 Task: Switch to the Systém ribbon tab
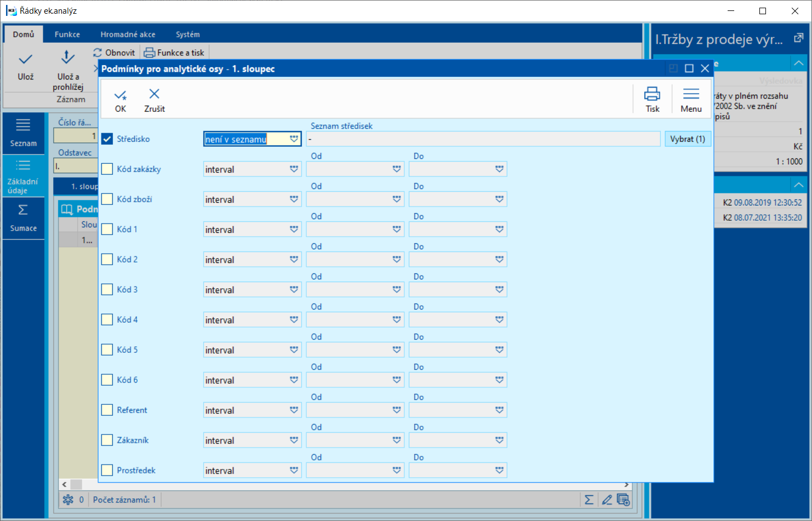coord(188,34)
